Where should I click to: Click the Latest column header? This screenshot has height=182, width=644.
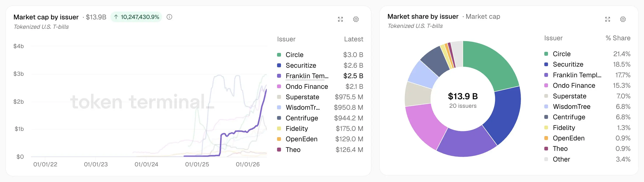pyautogui.click(x=353, y=39)
